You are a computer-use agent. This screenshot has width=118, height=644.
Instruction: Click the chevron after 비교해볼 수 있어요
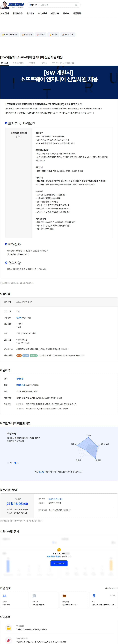tap(82, 472)
